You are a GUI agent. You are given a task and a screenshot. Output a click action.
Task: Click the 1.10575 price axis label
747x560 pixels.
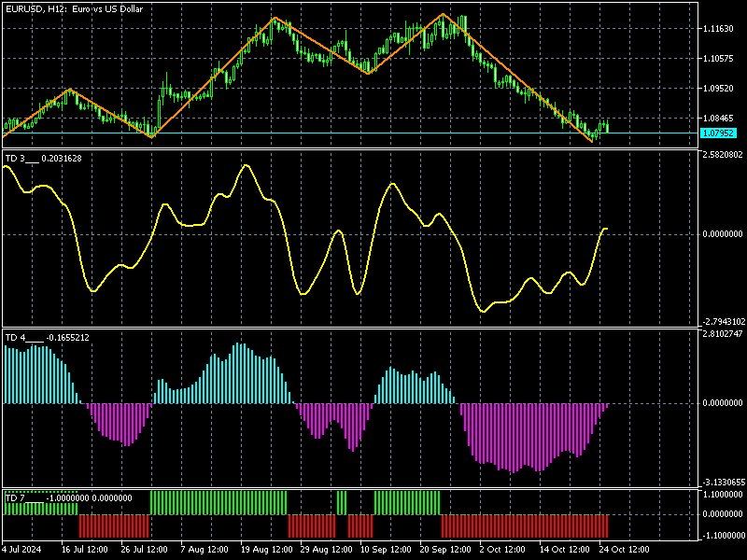coord(718,59)
